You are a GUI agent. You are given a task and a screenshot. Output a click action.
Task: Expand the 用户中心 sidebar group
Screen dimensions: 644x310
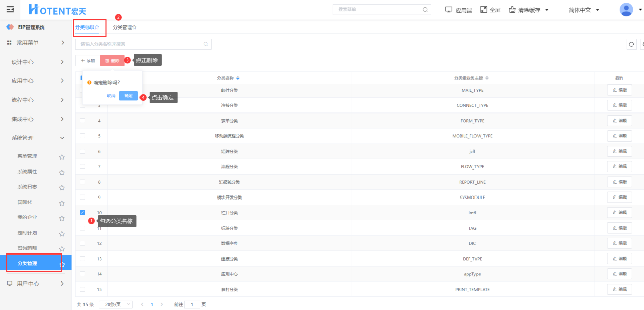pos(36,284)
